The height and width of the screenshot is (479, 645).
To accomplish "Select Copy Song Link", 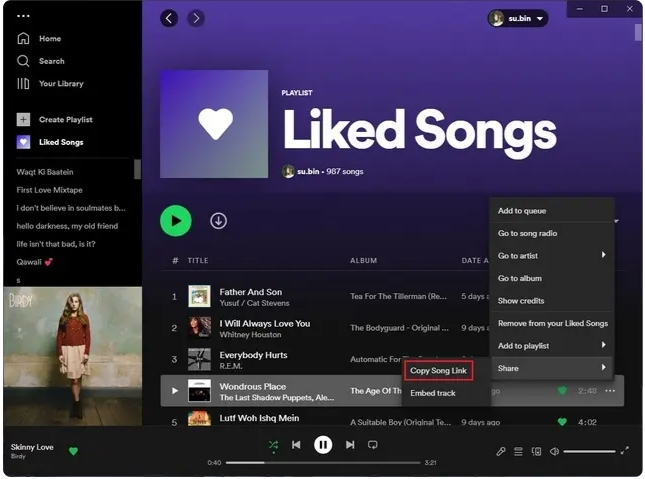I will click(x=439, y=371).
